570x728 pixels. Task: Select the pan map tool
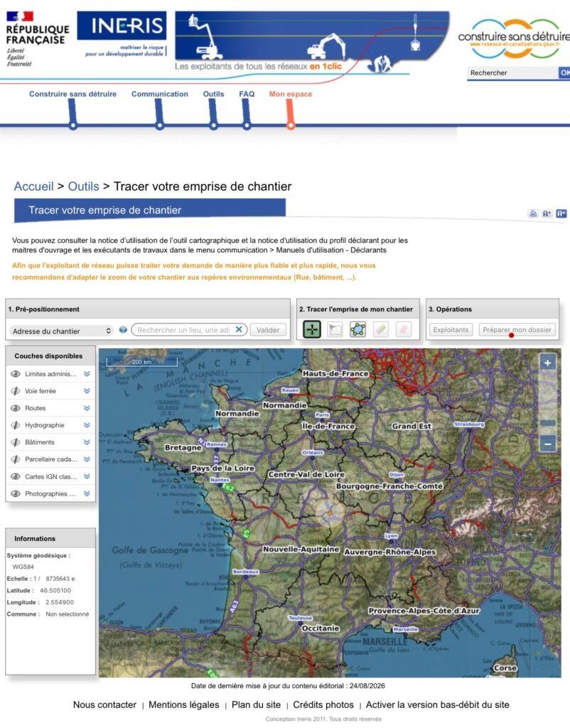(312, 329)
